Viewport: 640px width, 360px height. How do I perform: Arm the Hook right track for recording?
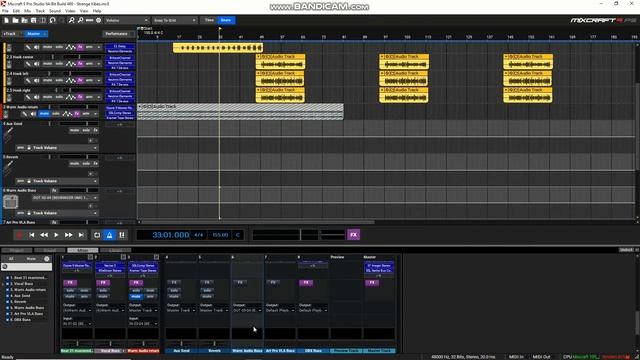89,97
